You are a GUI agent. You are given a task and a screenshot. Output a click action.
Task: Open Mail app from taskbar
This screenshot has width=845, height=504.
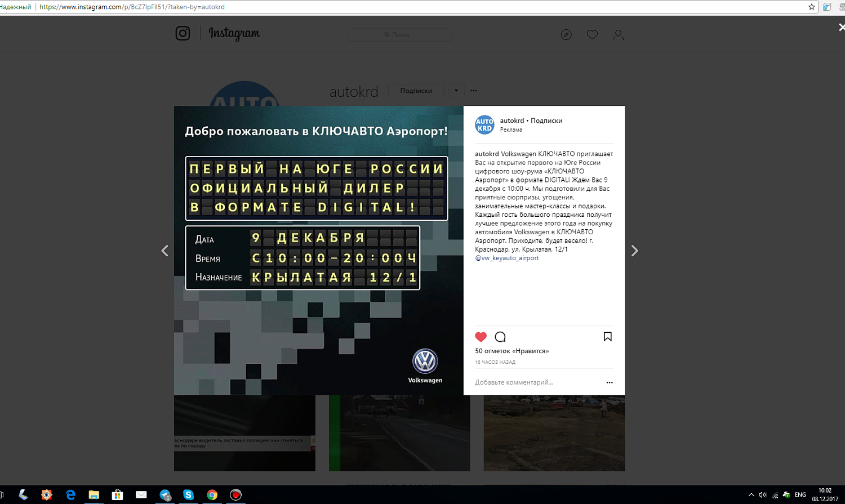click(141, 494)
